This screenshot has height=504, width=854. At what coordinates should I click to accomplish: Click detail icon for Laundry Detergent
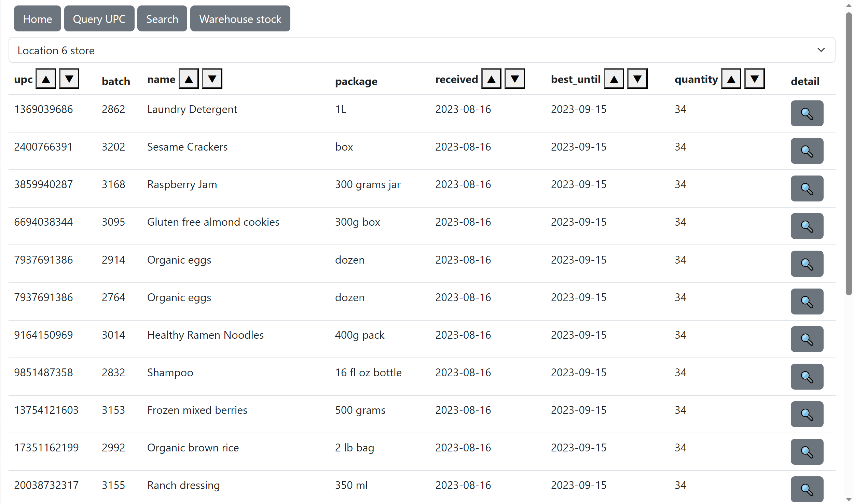click(807, 113)
